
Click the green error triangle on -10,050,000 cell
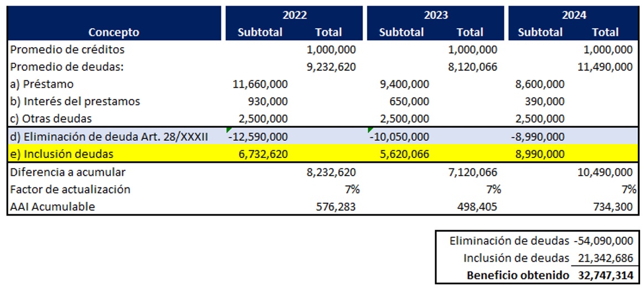(x=370, y=130)
